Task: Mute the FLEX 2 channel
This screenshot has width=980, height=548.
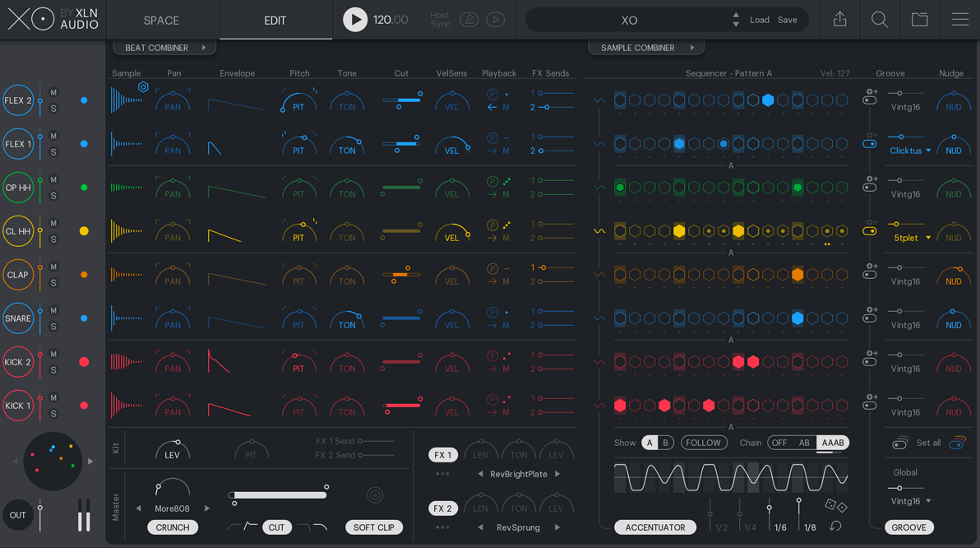Action: coord(53,92)
